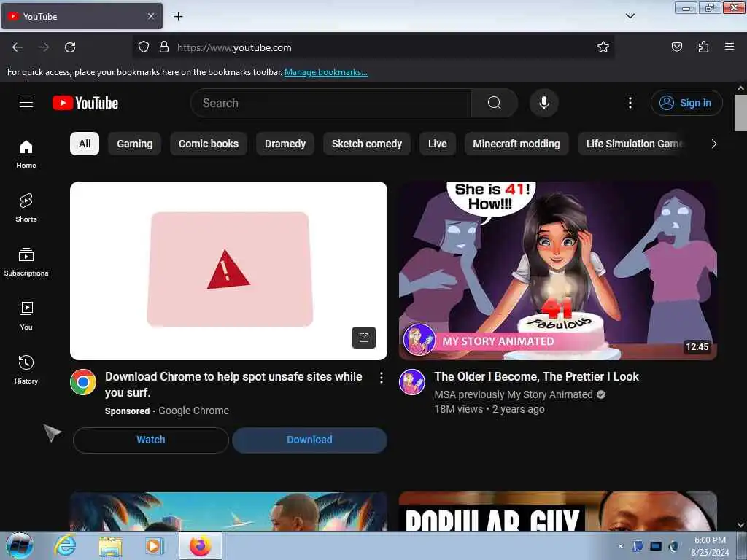Click the tray volume speaker icon
This screenshot has width=747, height=560.
[x=673, y=546]
